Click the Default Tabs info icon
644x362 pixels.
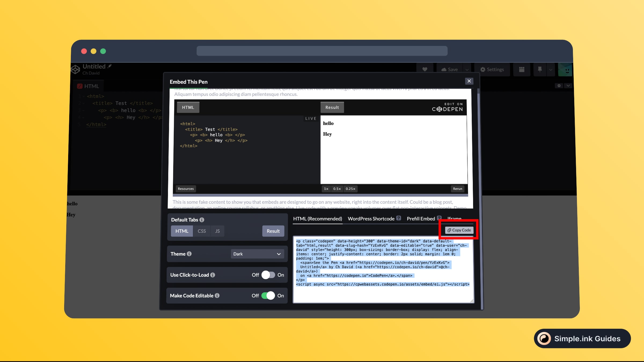[x=202, y=220]
